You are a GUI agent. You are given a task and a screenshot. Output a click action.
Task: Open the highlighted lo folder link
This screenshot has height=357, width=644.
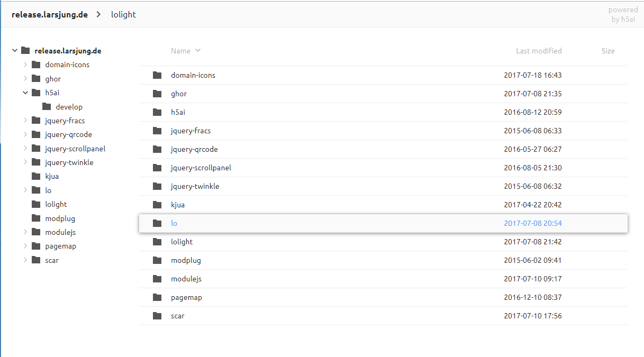click(174, 223)
